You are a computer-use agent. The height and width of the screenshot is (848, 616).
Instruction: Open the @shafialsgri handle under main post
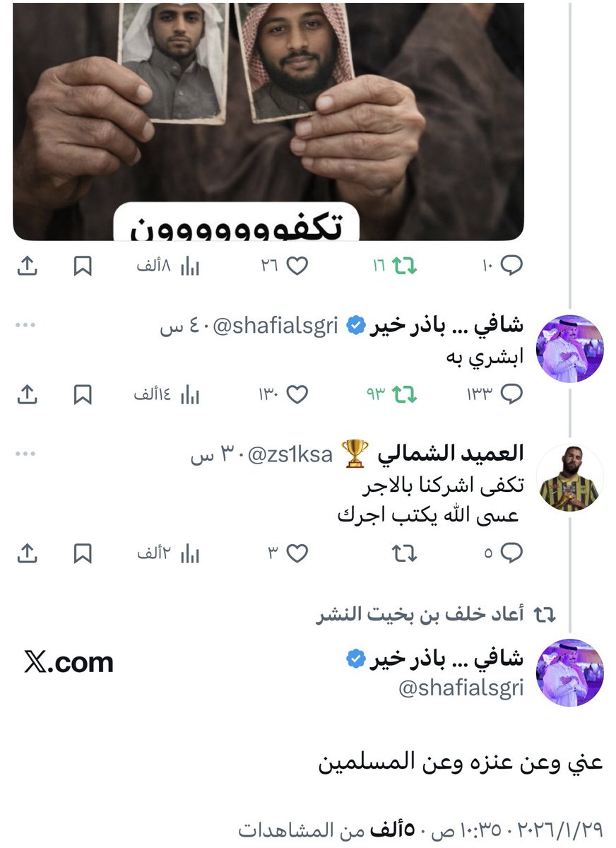(461, 688)
